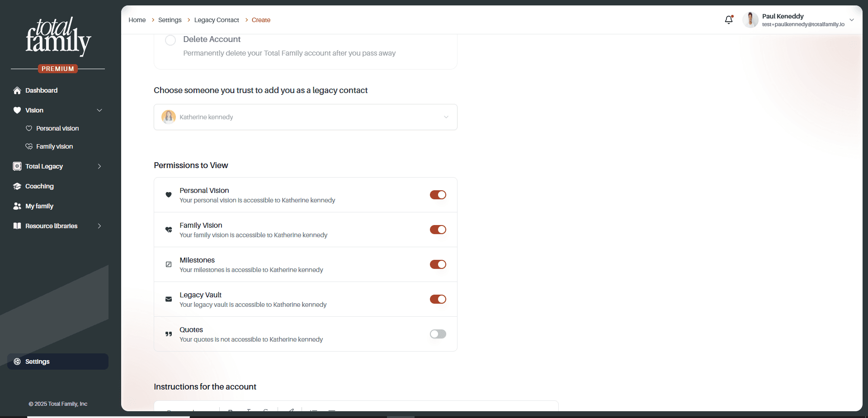Click the Legacy Vault envelope icon
Viewport: 868px width, 418px height.
pos(169,299)
